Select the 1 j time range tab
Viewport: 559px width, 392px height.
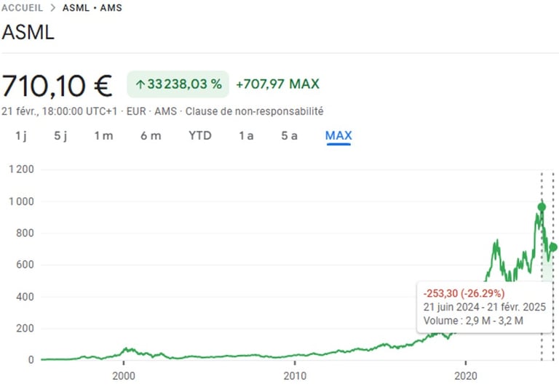(21, 136)
